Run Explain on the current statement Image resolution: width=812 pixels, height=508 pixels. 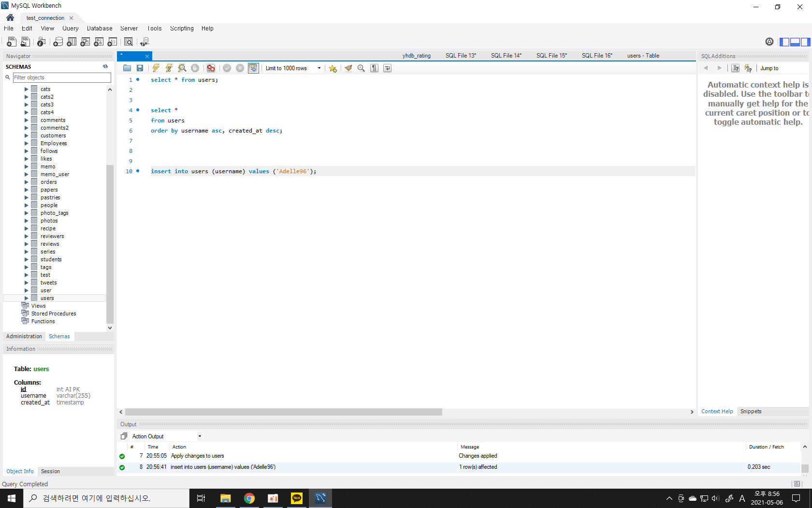pos(182,68)
